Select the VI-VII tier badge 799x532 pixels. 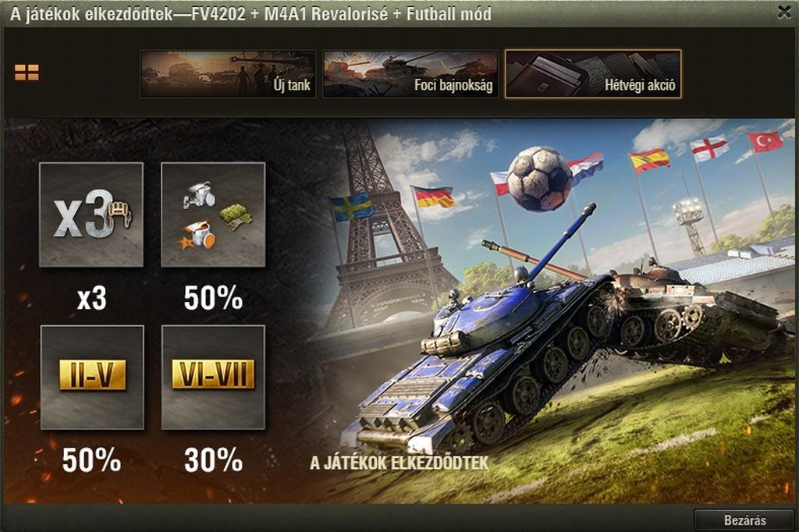coord(213,374)
